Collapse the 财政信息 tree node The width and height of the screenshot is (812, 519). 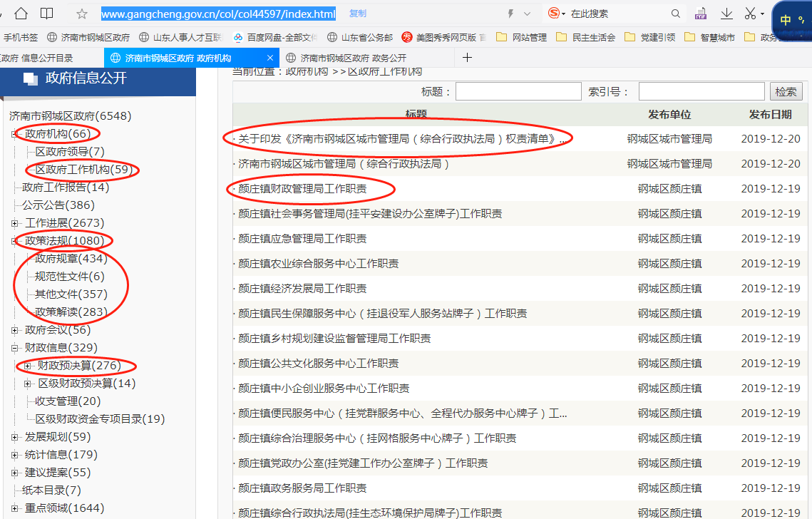(15, 348)
